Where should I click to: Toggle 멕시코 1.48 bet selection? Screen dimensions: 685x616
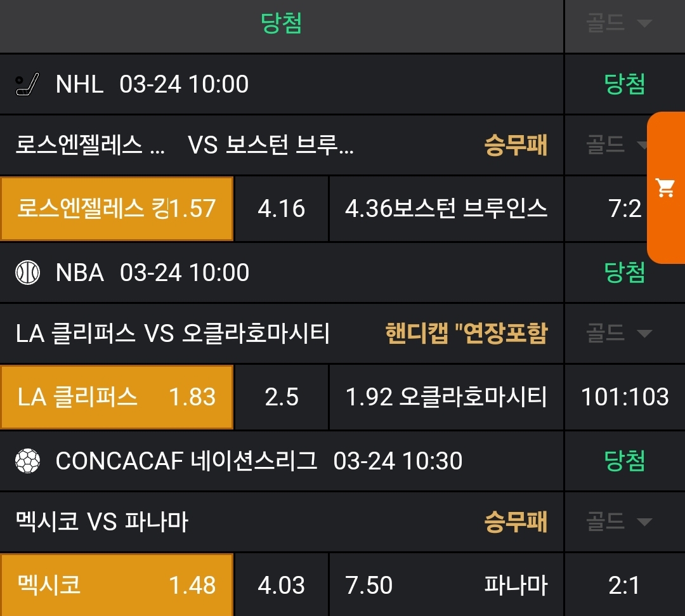coord(117,585)
